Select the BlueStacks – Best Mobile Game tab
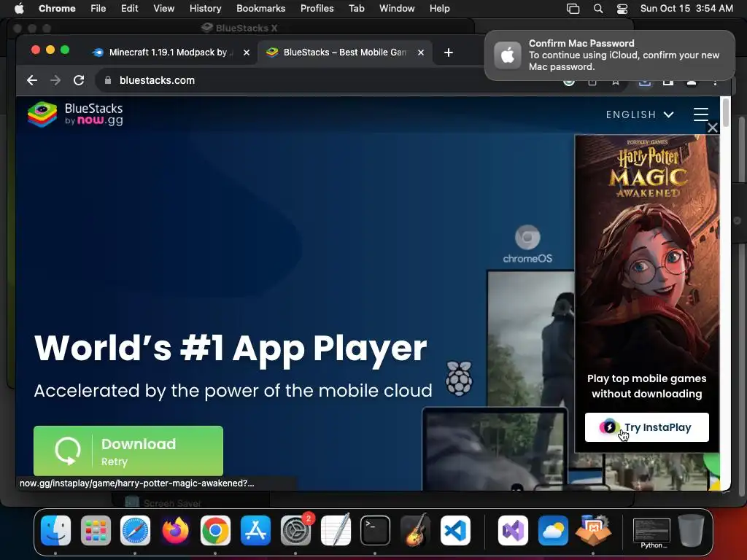This screenshot has width=747, height=560. point(345,52)
